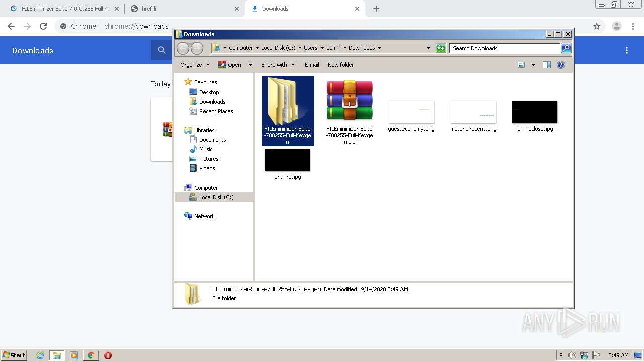Click the taskbar clock
Viewport: 644px width, 362px height.
click(618, 355)
